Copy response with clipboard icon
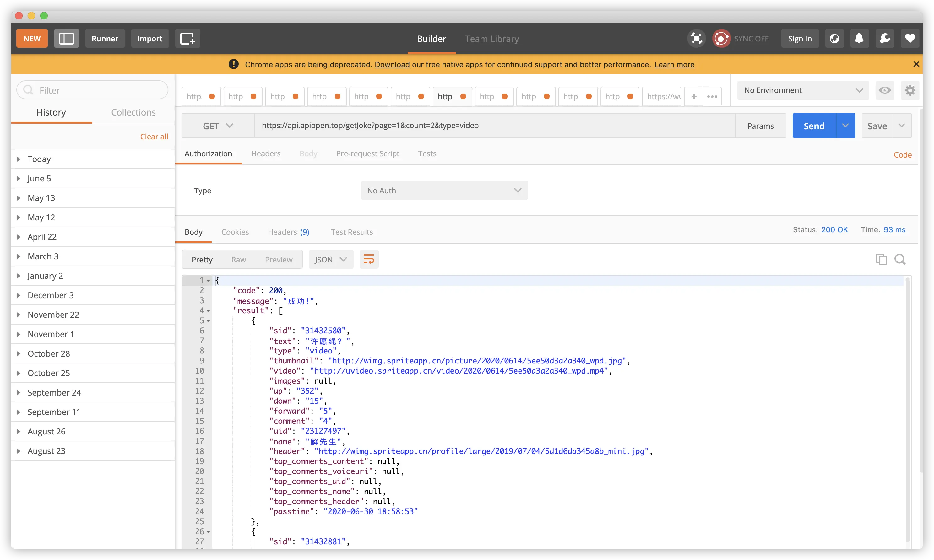 [x=881, y=259]
